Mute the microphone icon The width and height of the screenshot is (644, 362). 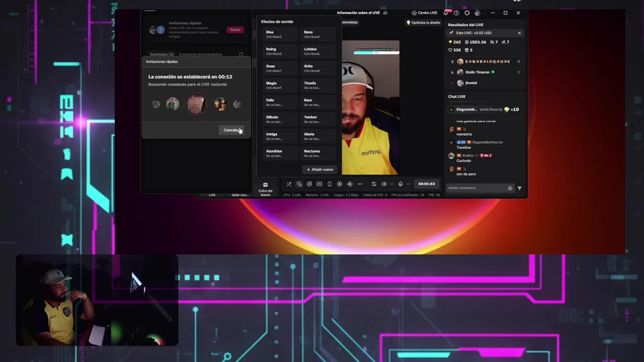(x=400, y=184)
